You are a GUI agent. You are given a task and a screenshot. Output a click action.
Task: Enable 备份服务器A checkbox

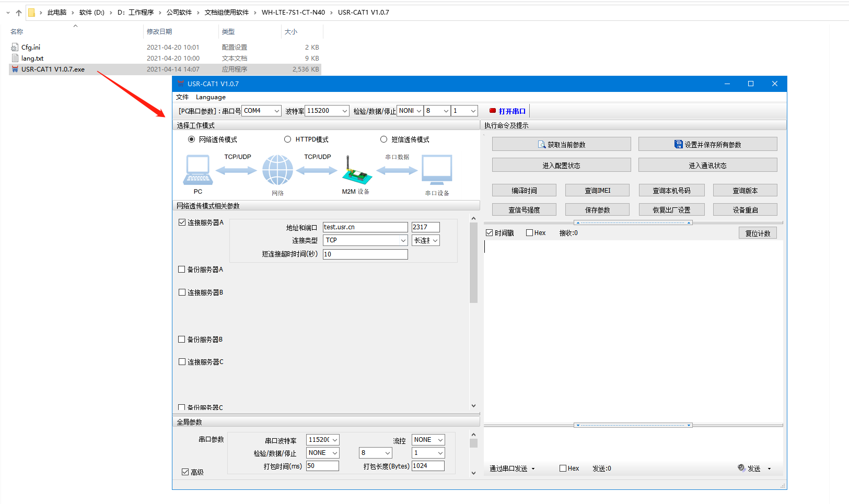pos(182,269)
